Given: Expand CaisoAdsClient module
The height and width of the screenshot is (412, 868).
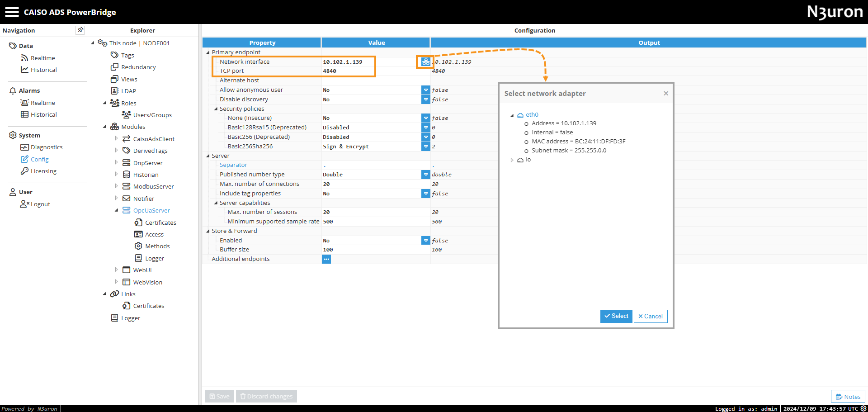Looking at the screenshot, I should click(x=117, y=139).
